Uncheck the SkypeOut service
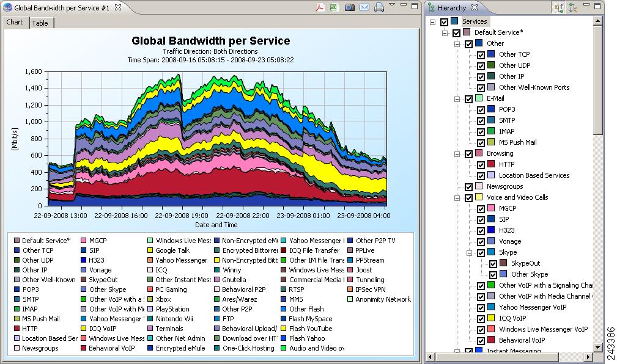 (x=493, y=263)
